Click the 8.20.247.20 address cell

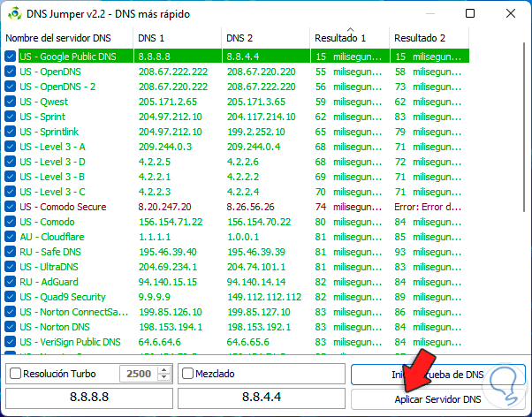pyautogui.click(x=165, y=207)
